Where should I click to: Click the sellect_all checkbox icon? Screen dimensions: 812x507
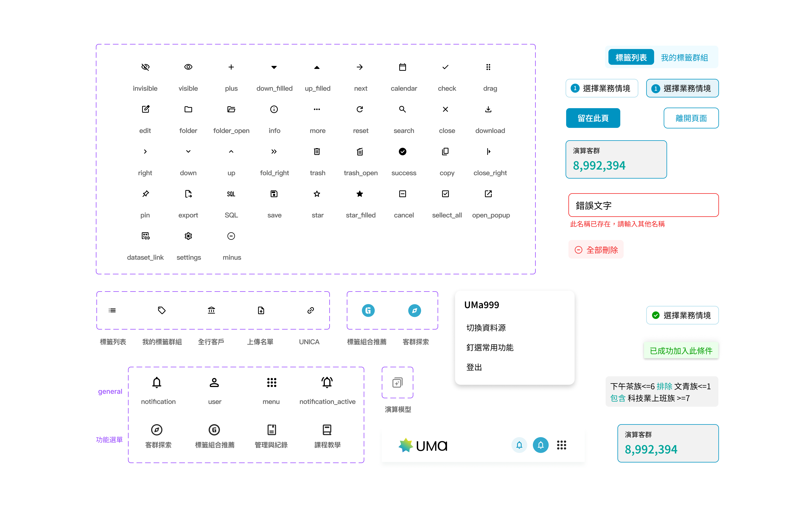coord(445,194)
